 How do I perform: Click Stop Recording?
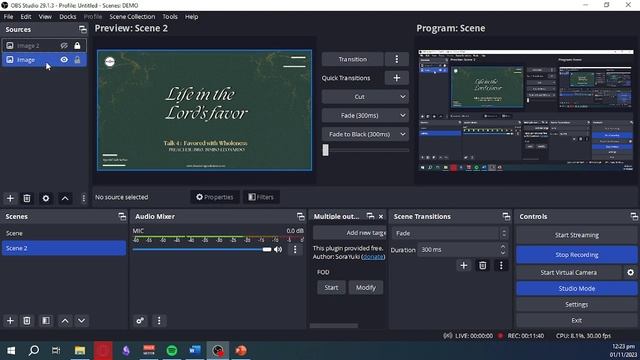(x=576, y=255)
